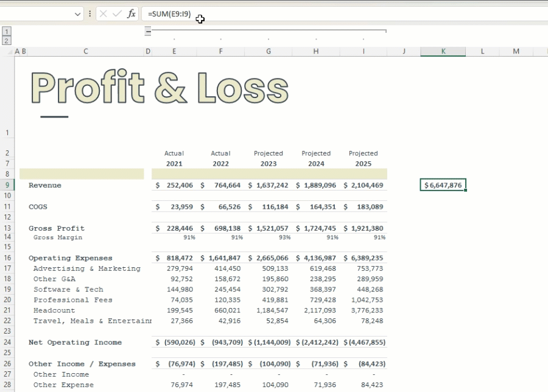
Task: Click the formula bar options dots
Action: (x=90, y=14)
